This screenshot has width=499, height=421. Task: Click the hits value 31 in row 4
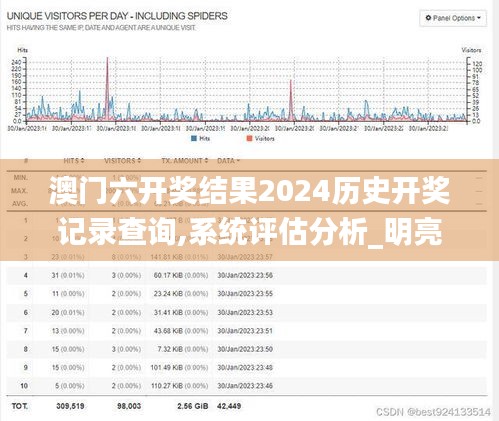(55, 275)
